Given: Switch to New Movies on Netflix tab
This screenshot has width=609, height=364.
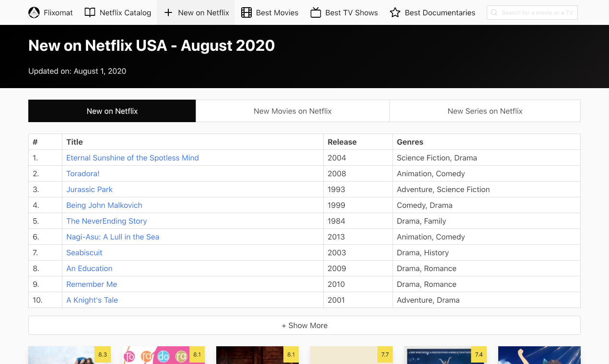Looking at the screenshot, I should click(x=293, y=111).
